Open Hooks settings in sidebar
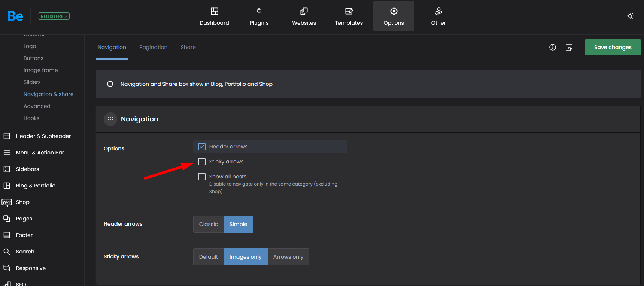 pyautogui.click(x=31, y=118)
